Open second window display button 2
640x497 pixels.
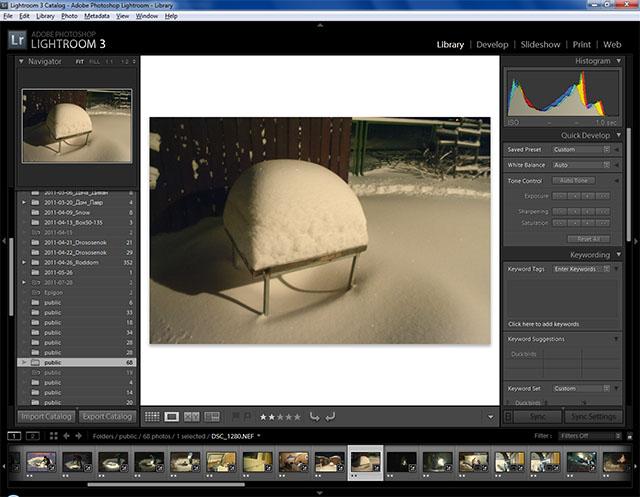coord(33,436)
